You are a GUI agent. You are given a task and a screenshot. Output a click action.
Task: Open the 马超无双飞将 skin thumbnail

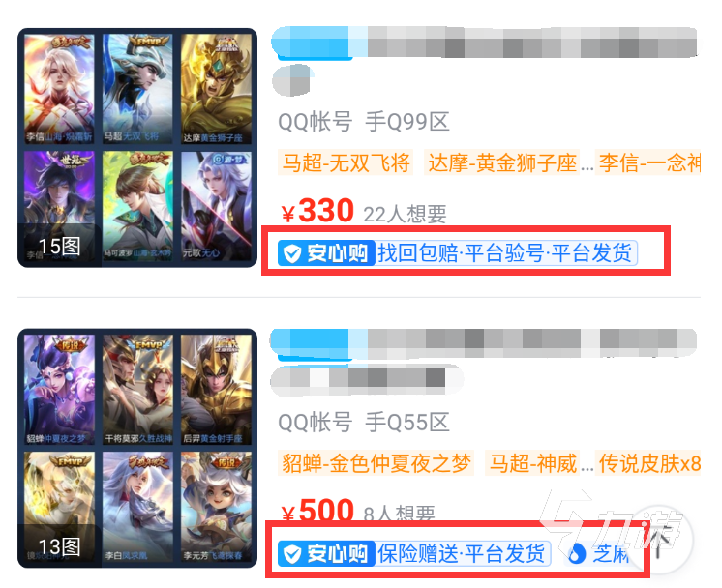pyautogui.click(x=137, y=88)
